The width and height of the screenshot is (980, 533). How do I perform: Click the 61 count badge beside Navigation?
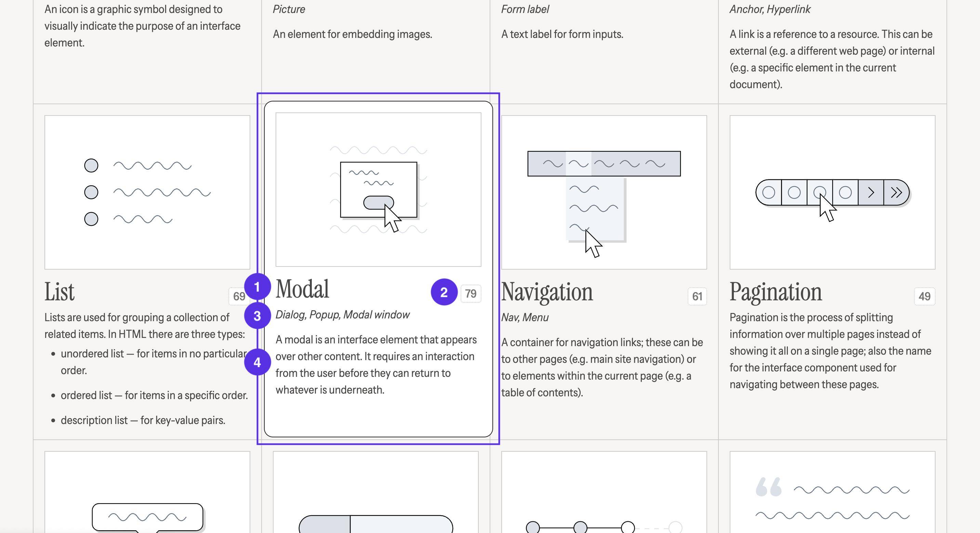coord(697,296)
